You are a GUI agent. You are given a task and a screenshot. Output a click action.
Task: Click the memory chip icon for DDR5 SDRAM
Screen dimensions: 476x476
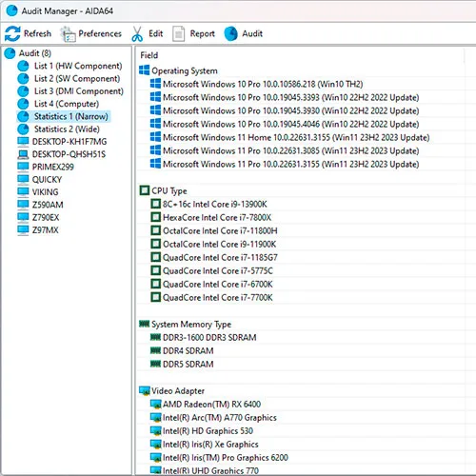point(155,364)
